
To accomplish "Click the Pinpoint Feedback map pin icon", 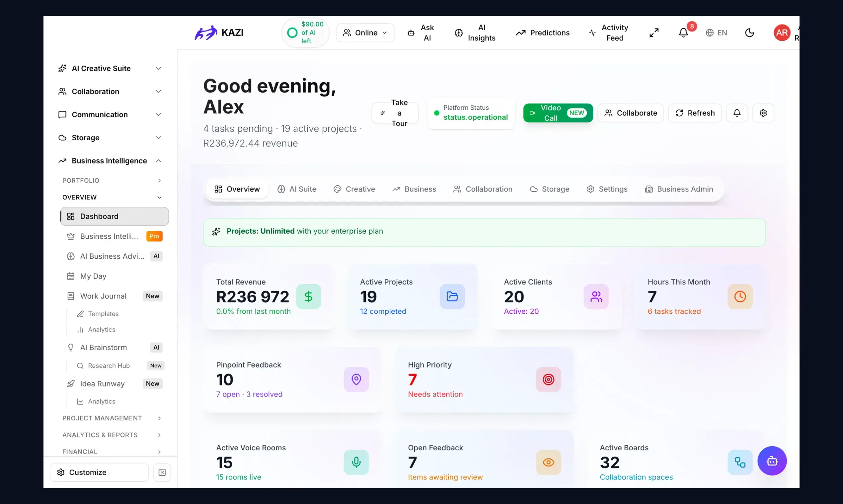I will pos(356,379).
